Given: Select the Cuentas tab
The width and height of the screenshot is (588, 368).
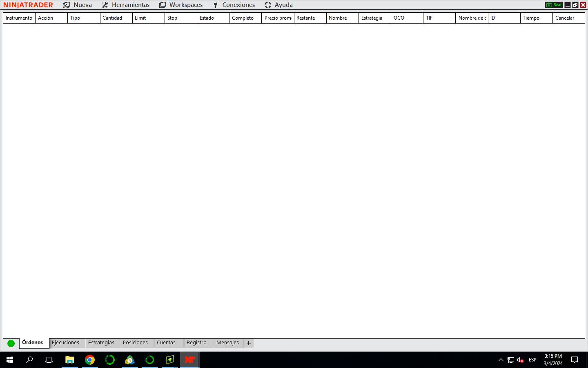Looking at the screenshot, I should [166, 343].
